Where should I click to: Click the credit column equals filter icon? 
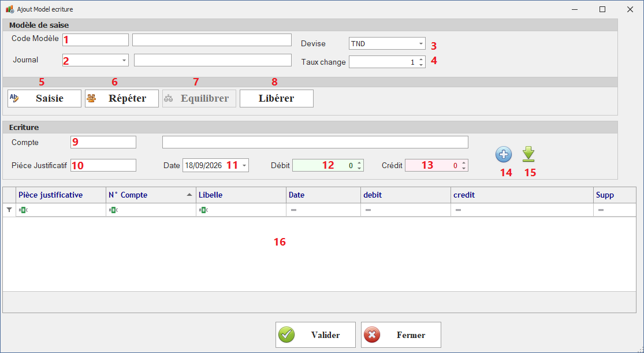point(459,210)
